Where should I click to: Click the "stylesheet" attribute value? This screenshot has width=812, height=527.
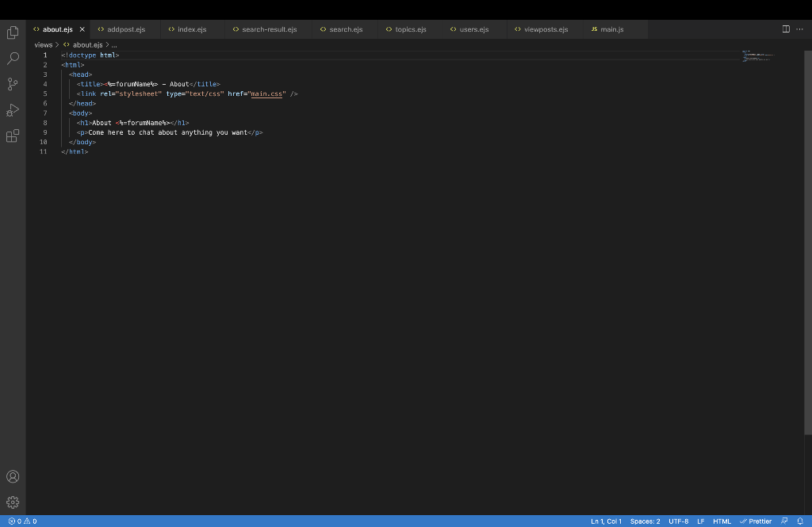138,94
